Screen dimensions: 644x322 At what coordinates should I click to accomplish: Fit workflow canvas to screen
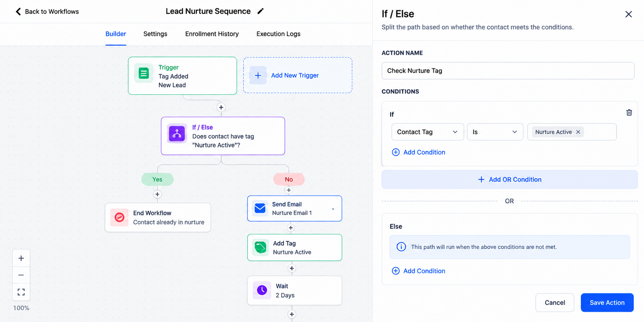pos(21,292)
